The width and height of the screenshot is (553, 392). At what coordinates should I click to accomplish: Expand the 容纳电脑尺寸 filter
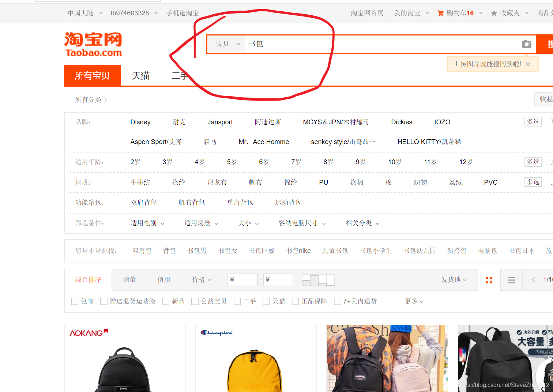302,223
